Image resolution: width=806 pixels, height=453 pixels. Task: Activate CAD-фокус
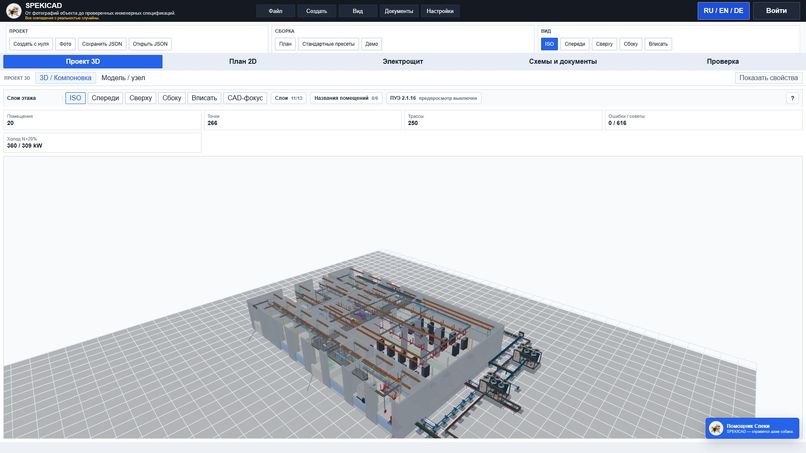coord(245,98)
